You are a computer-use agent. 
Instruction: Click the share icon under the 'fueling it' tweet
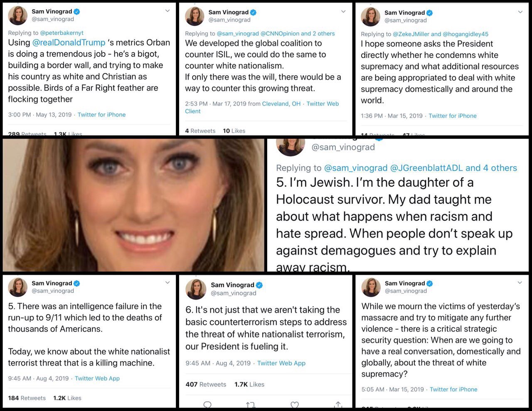[x=338, y=404]
